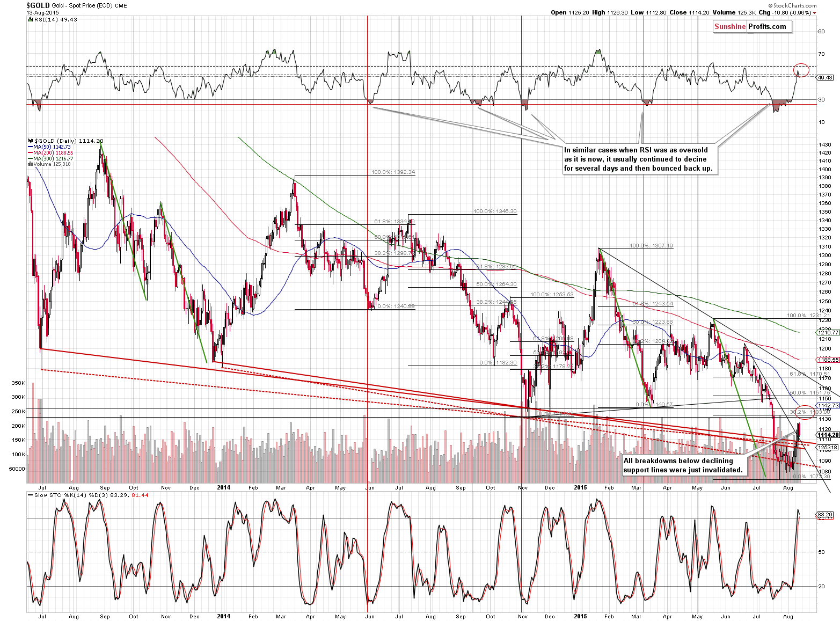Click the Open 1125.20 value in header

(569, 12)
